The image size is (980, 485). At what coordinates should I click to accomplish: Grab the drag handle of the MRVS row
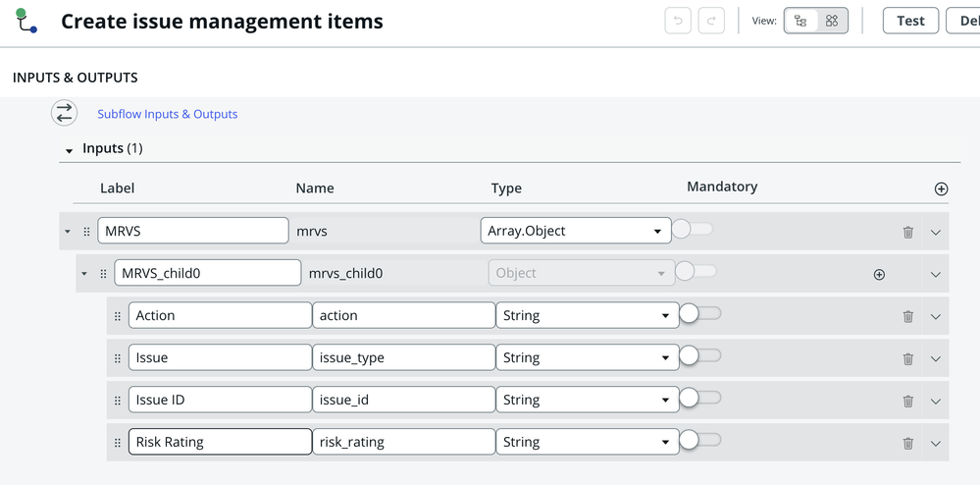click(x=86, y=232)
